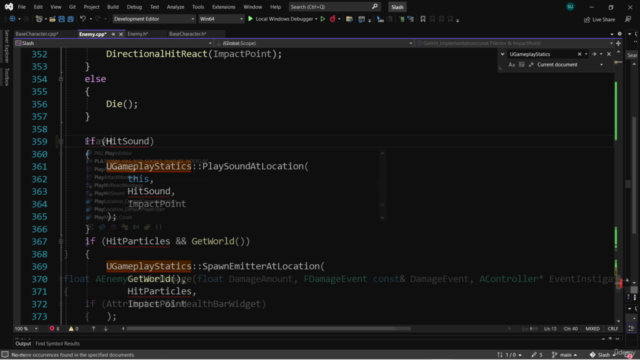Open the Slash project scope dropdown
Viewport: 640px width, 360px height.
pyautogui.click(x=113, y=43)
